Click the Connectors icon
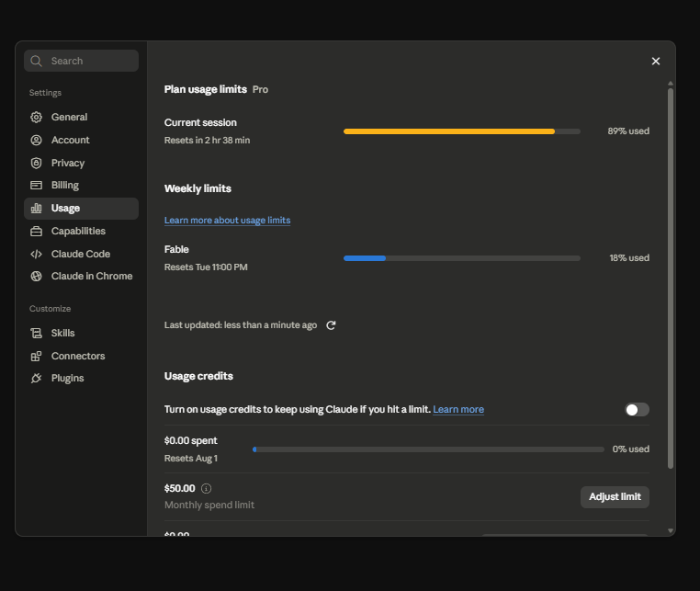 [36, 356]
